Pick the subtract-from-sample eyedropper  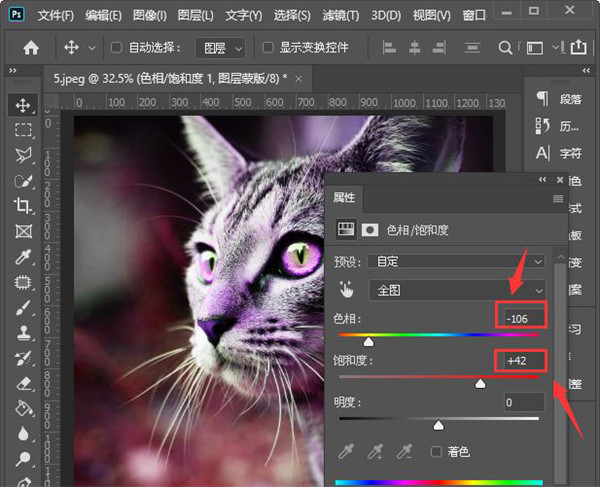coord(404,452)
